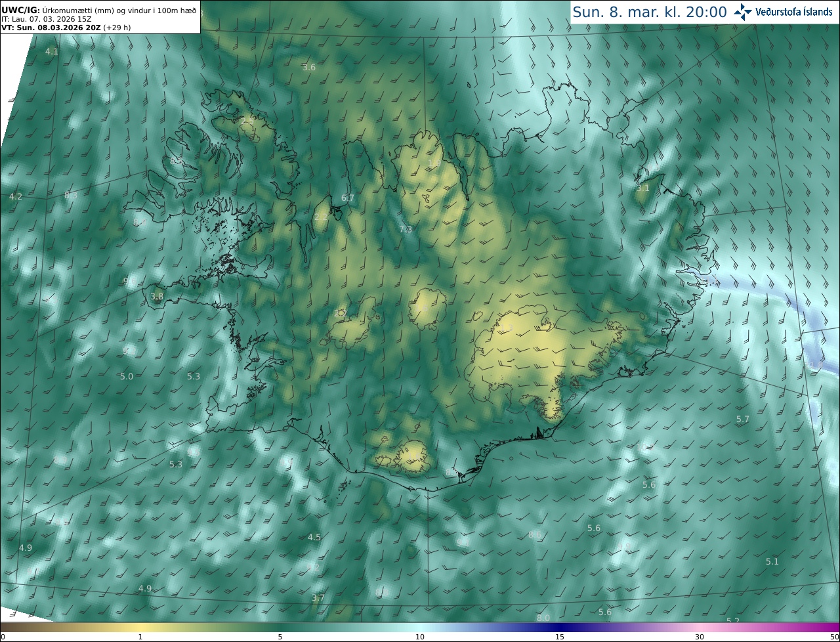Click the colorbar tick label '50'
The image size is (840, 642).
click(x=834, y=637)
